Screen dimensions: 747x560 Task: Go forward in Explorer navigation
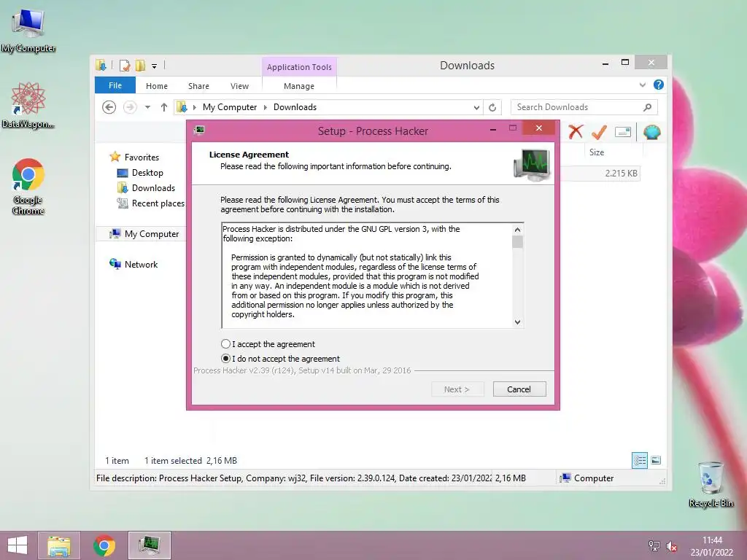pos(130,107)
